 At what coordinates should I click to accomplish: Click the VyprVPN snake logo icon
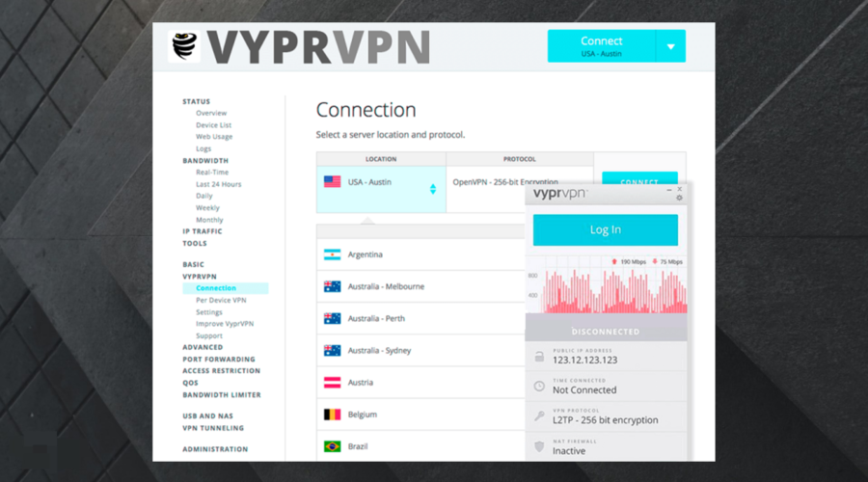(x=183, y=47)
